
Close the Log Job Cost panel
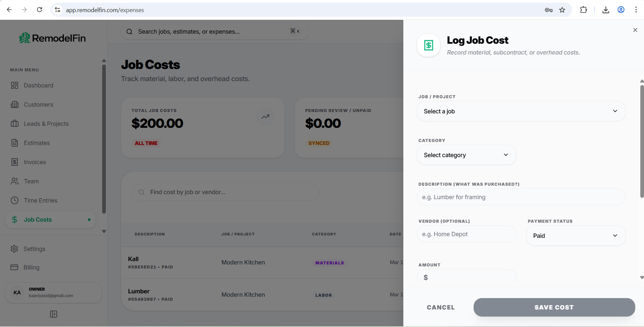pyautogui.click(x=635, y=30)
